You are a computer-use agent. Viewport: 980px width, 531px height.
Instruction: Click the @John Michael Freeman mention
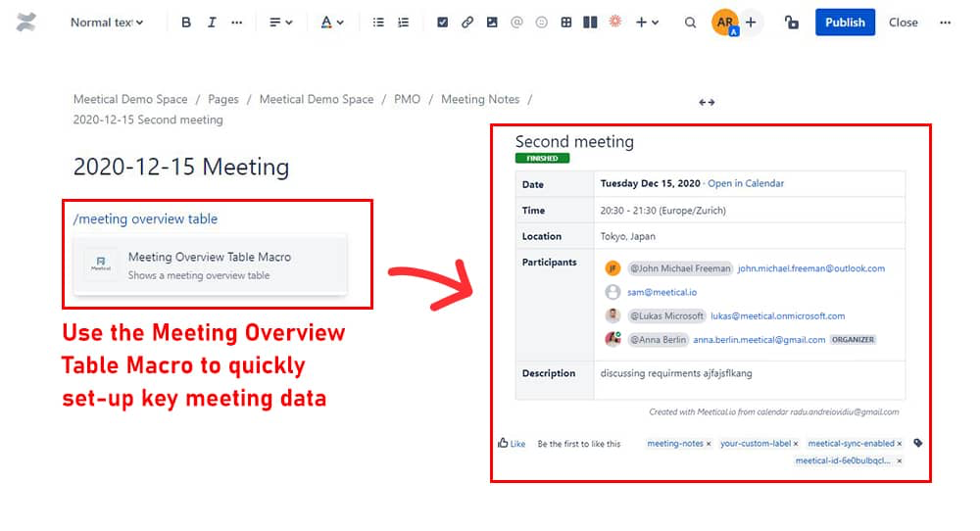click(x=680, y=268)
